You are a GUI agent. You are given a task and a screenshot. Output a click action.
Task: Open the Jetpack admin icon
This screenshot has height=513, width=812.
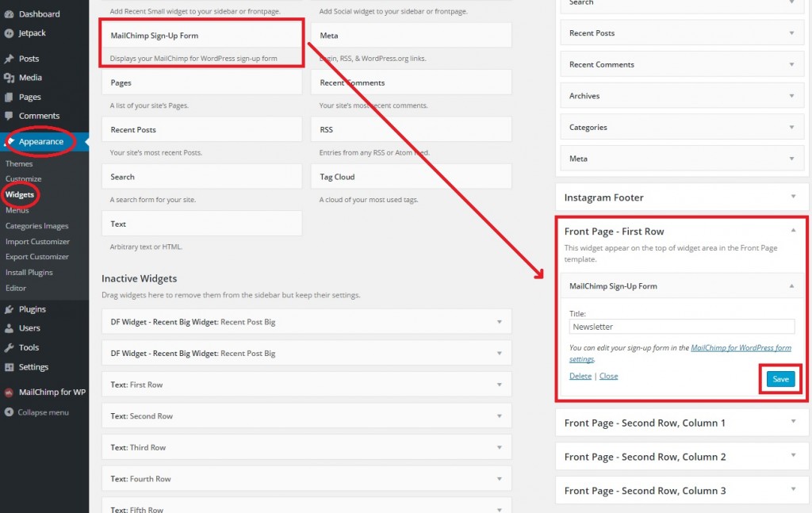click(x=11, y=33)
